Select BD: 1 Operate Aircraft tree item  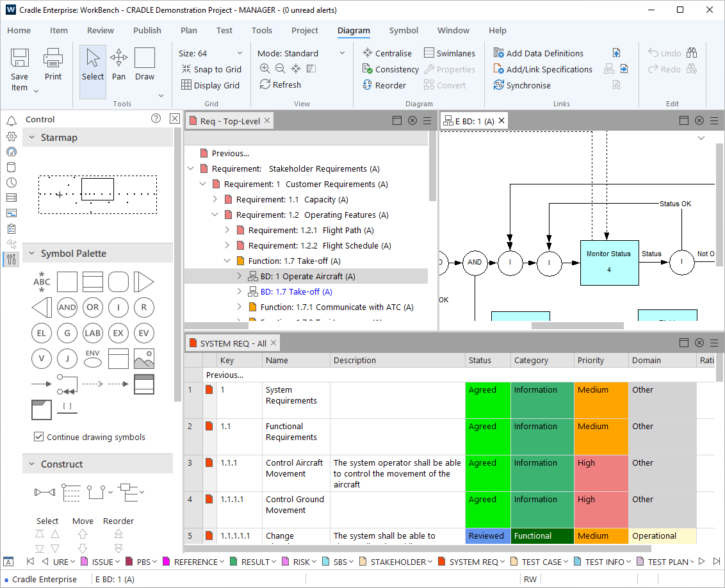(307, 276)
